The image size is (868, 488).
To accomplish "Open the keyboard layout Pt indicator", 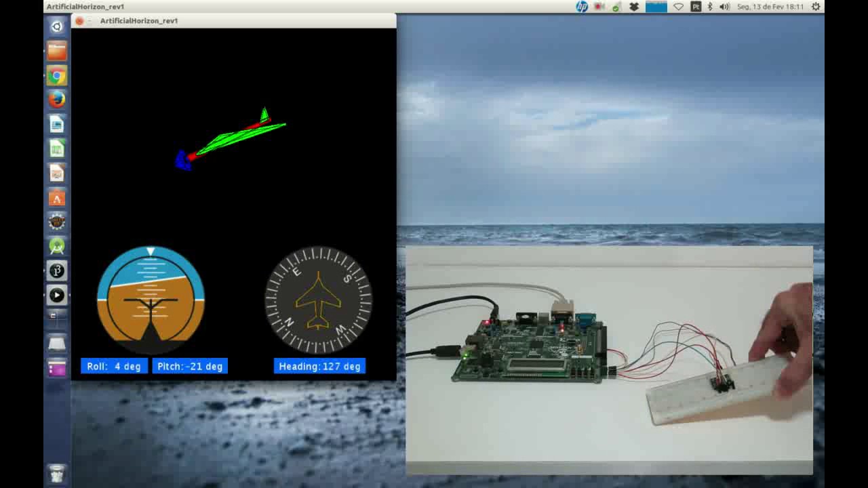I will (x=696, y=7).
